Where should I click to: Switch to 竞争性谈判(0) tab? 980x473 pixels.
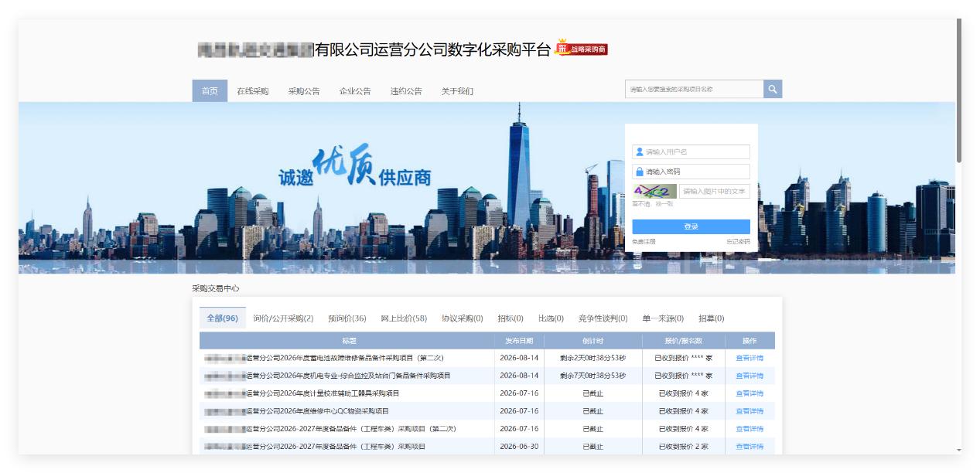point(603,318)
